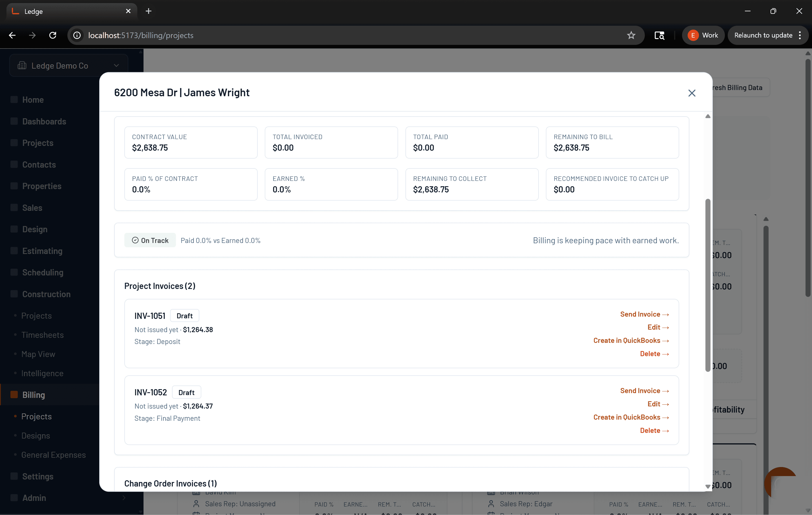This screenshot has height=515, width=812.
Task: Open Timesheets under Construction
Action: (x=43, y=335)
